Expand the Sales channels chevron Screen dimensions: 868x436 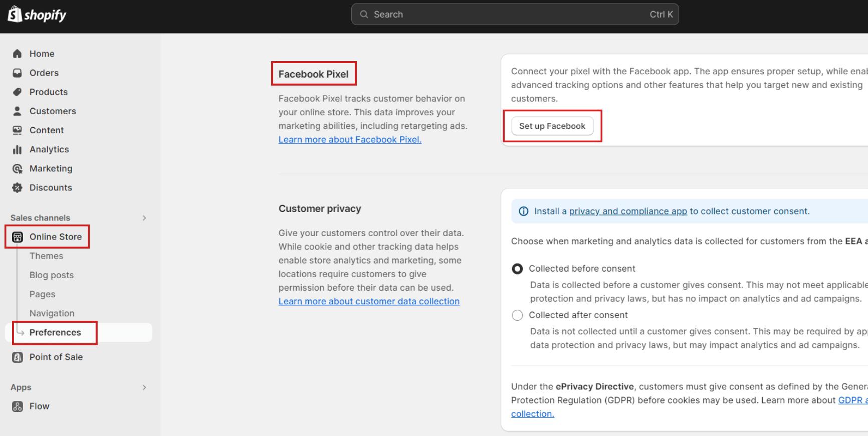(144, 218)
